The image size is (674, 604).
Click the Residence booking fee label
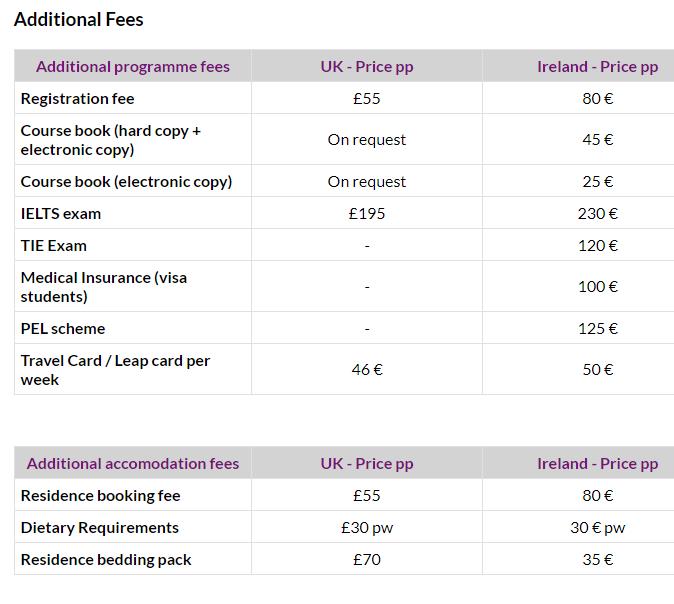point(101,496)
